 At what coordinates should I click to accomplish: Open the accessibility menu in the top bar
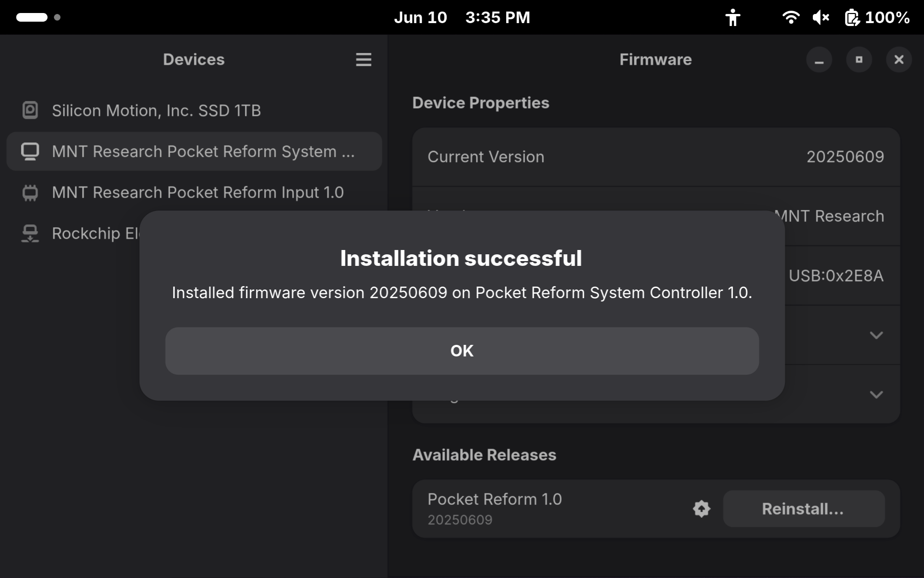732,17
